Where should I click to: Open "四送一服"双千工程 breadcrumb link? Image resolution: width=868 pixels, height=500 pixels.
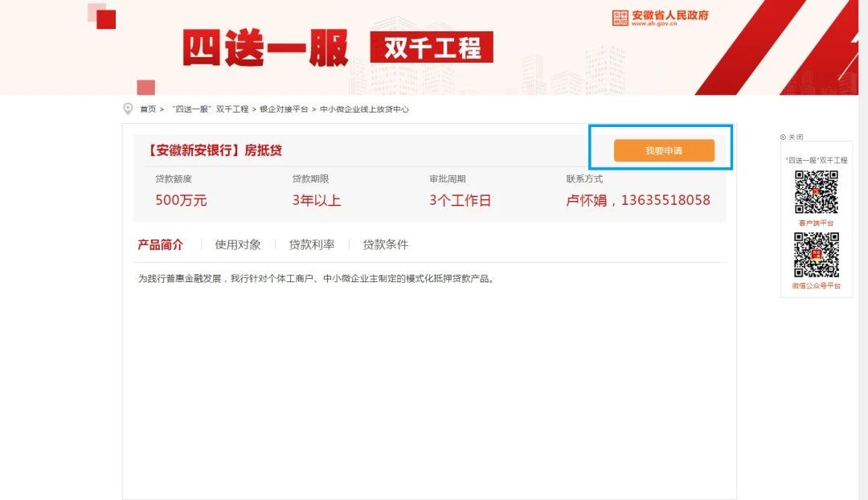(211, 109)
